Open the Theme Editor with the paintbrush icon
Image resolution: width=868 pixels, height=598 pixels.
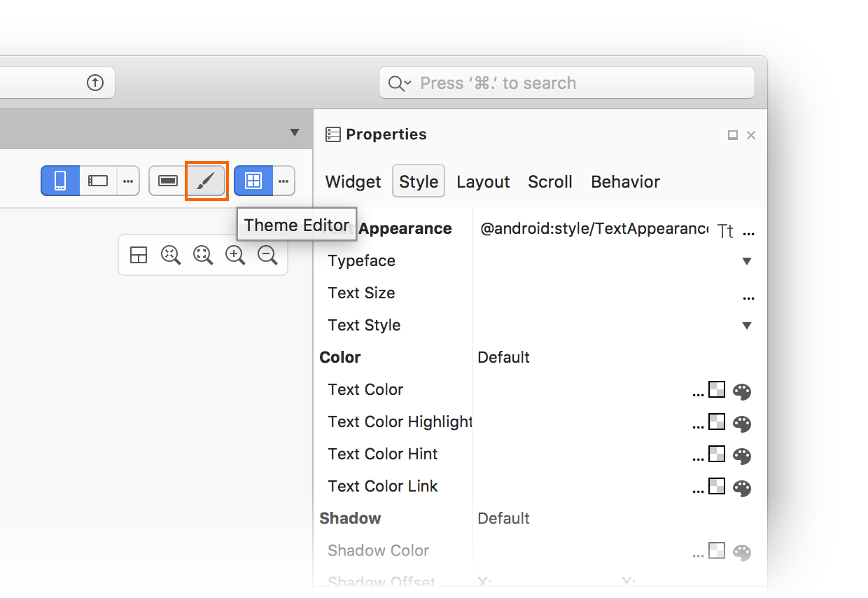[206, 181]
